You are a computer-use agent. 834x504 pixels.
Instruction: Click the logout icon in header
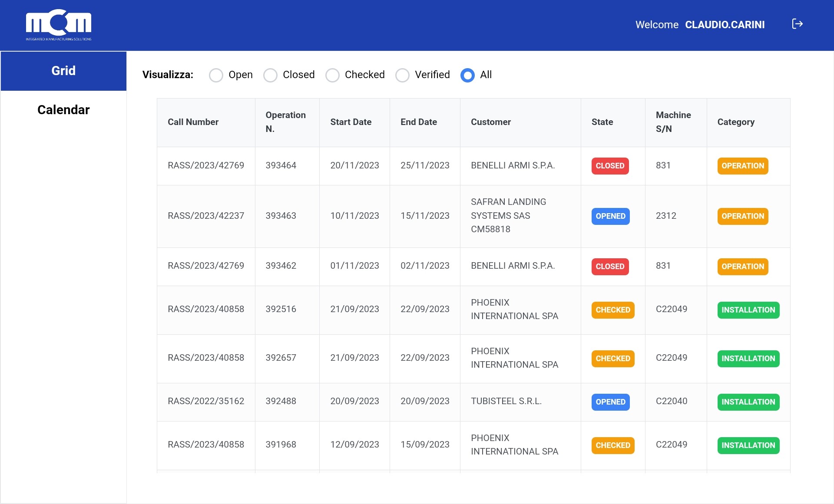tap(797, 24)
